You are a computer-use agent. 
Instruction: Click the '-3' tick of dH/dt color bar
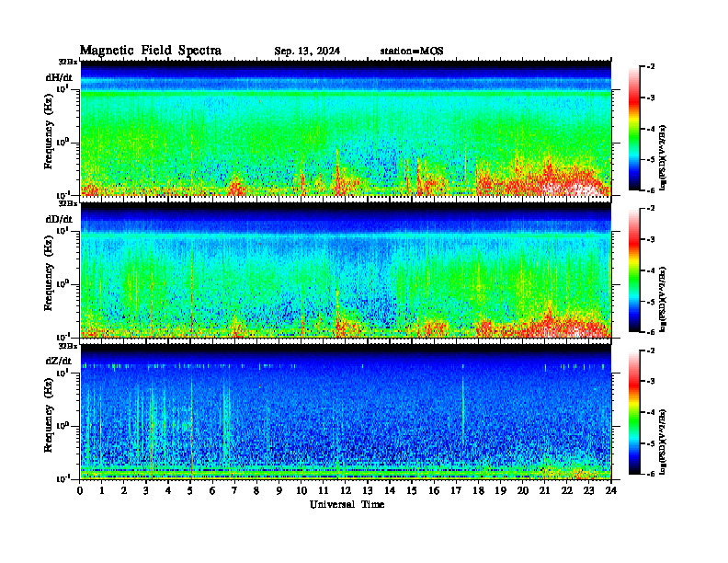651,98
